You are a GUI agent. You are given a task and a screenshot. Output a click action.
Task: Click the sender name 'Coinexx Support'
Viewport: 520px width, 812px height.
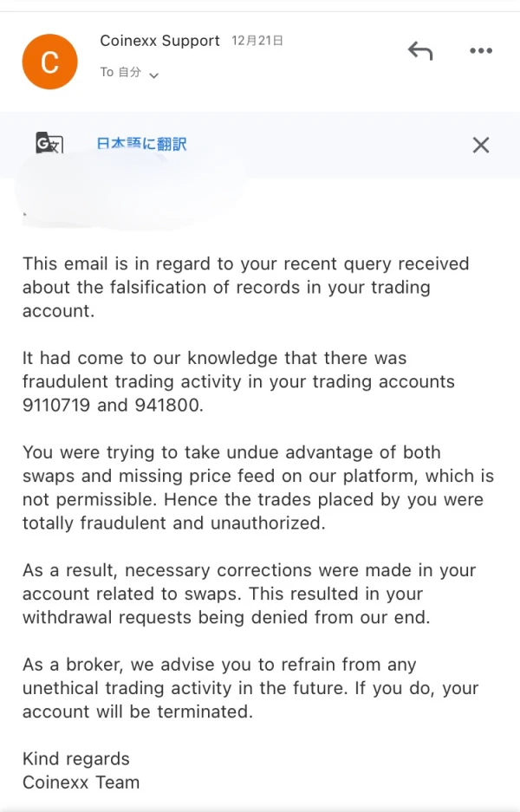[x=159, y=41]
